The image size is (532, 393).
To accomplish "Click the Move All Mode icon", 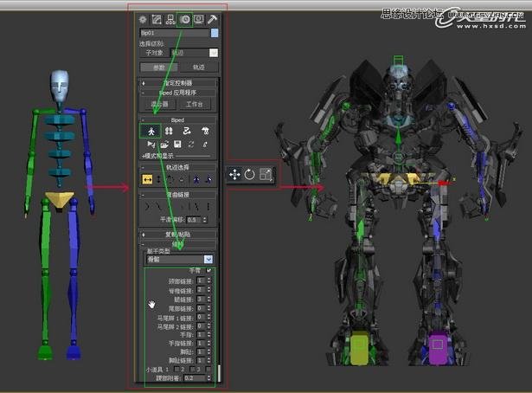I will click(x=205, y=145).
